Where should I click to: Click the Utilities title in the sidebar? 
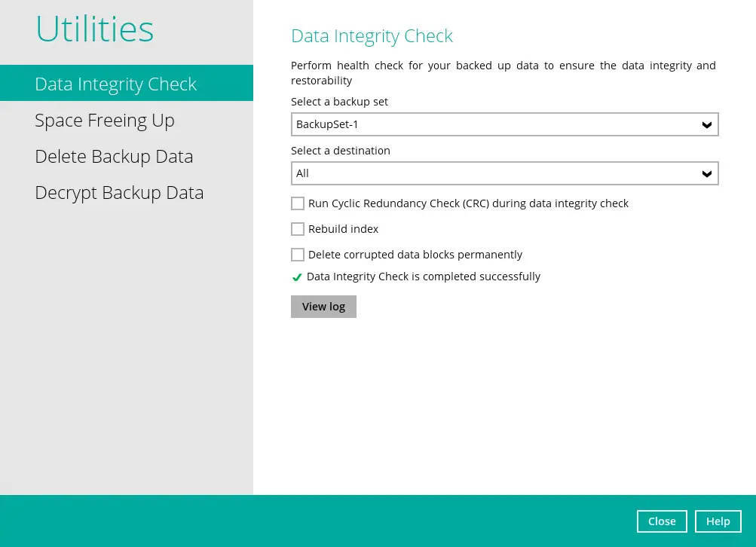click(x=95, y=29)
